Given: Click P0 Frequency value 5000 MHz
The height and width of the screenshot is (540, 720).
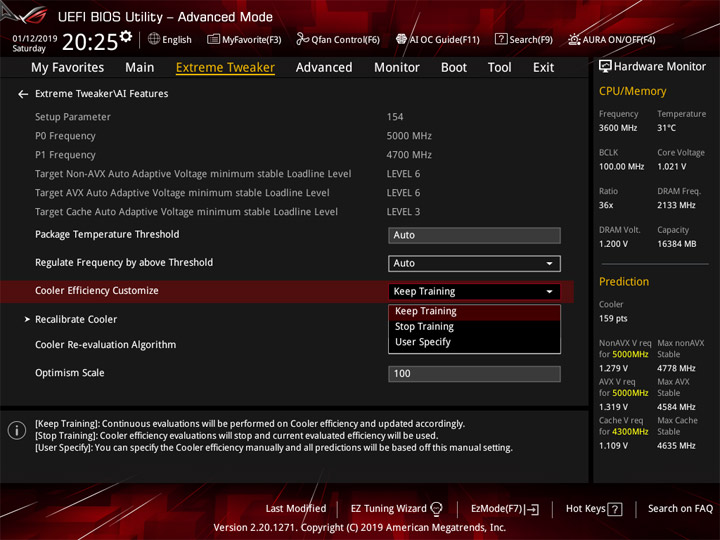Looking at the screenshot, I should (x=409, y=136).
